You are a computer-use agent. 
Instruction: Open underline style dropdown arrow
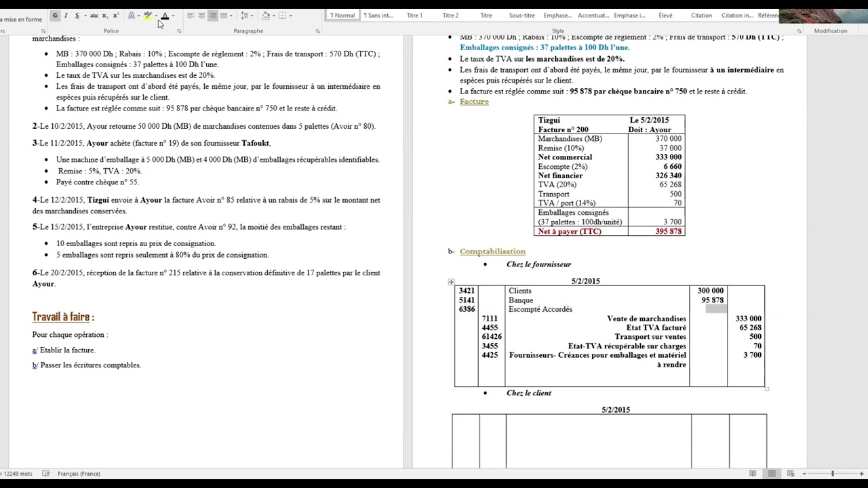pyautogui.click(x=85, y=16)
